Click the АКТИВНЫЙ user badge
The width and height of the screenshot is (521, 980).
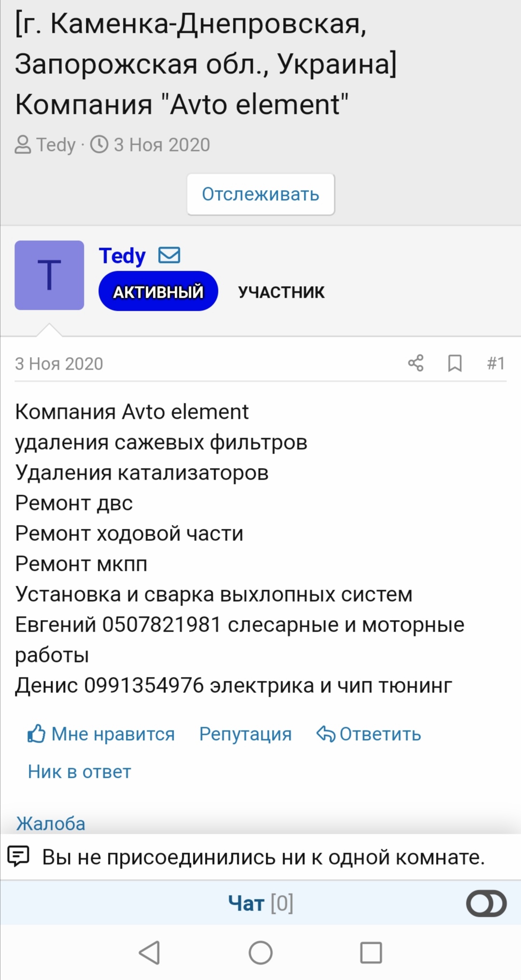pyautogui.click(x=158, y=291)
